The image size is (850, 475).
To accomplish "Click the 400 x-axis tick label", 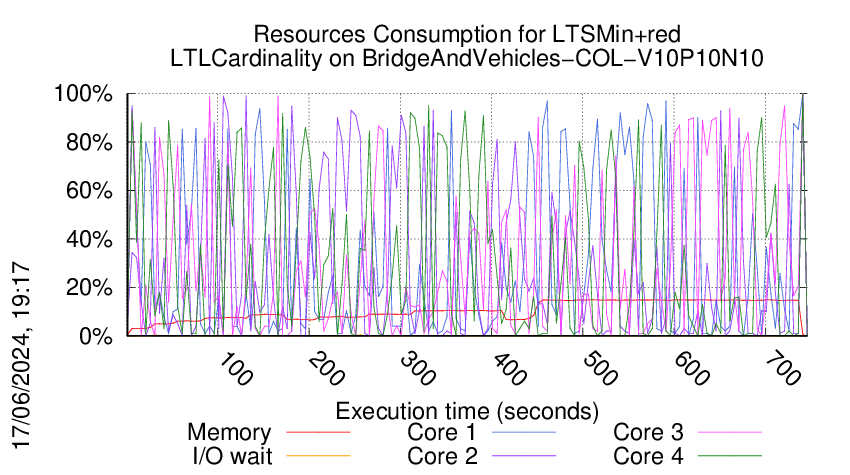I will (508, 370).
